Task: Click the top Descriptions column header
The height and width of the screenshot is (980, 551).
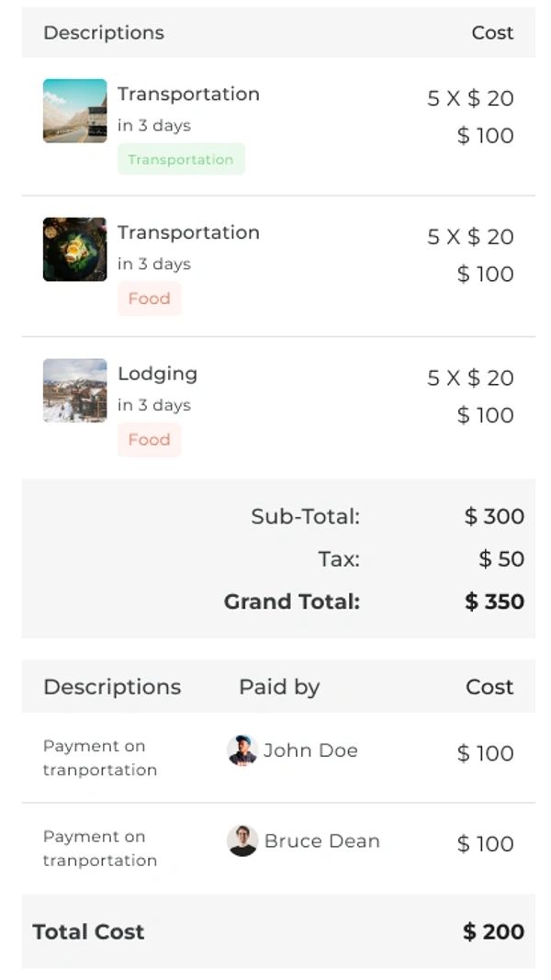Action: [104, 32]
